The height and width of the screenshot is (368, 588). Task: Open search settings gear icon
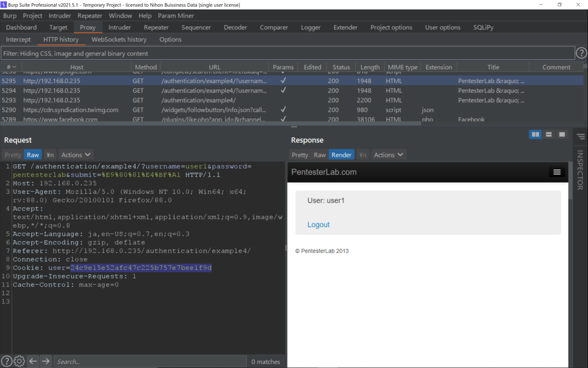[19, 361]
